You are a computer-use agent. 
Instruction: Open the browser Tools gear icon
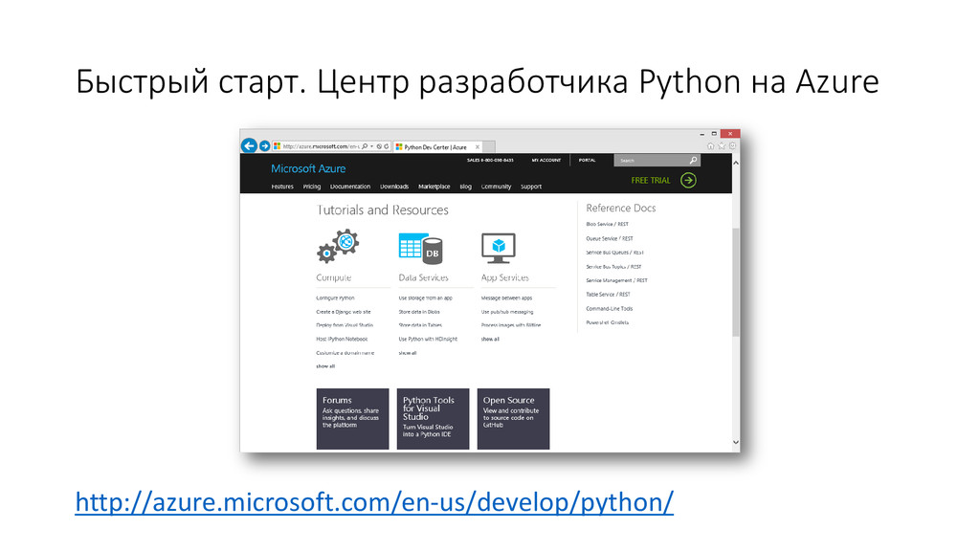click(x=732, y=146)
